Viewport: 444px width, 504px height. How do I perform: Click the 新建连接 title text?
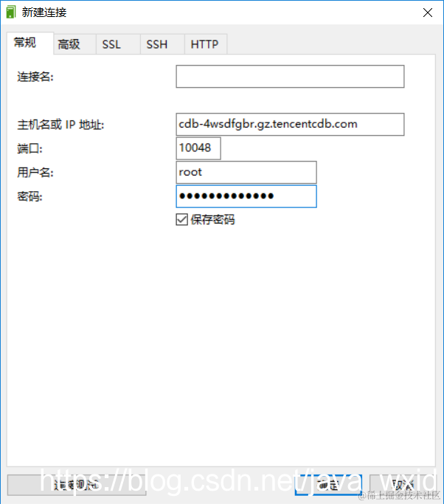click(44, 13)
